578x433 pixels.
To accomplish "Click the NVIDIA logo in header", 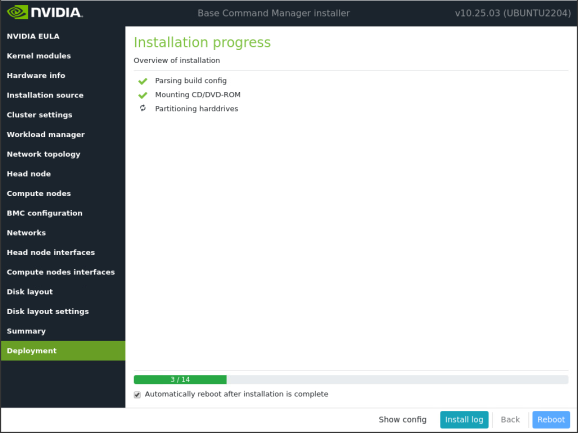I will pyautogui.click(x=45, y=13).
